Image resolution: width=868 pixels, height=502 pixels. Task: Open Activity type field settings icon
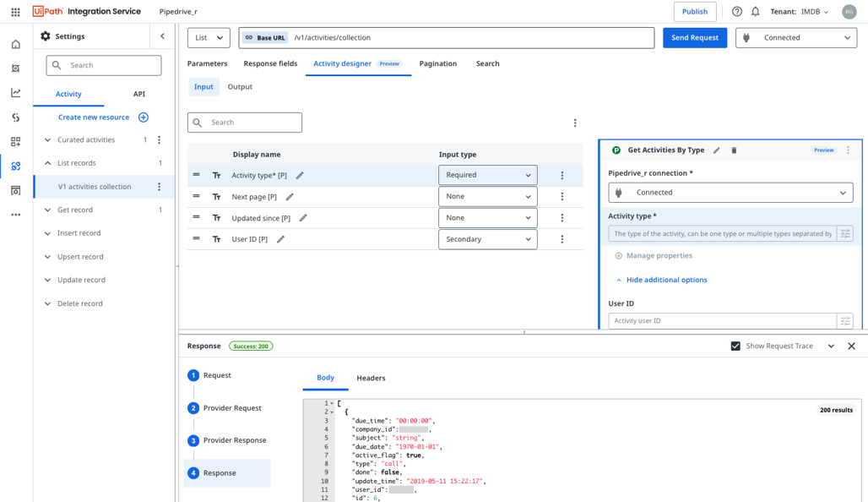845,234
